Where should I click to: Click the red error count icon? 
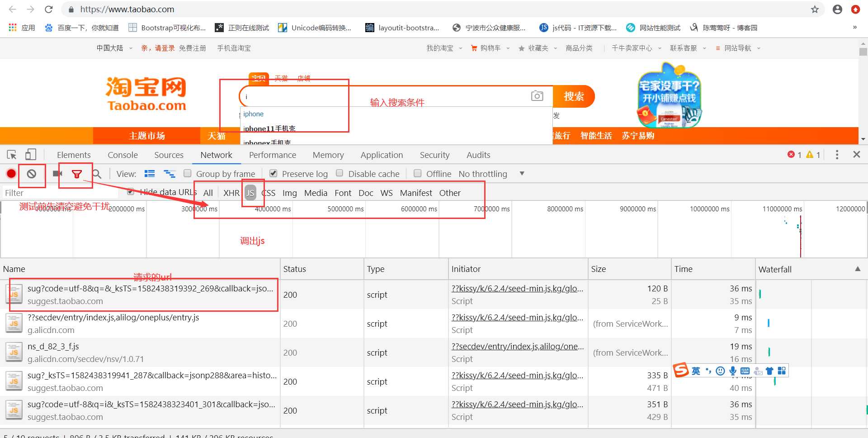point(791,154)
